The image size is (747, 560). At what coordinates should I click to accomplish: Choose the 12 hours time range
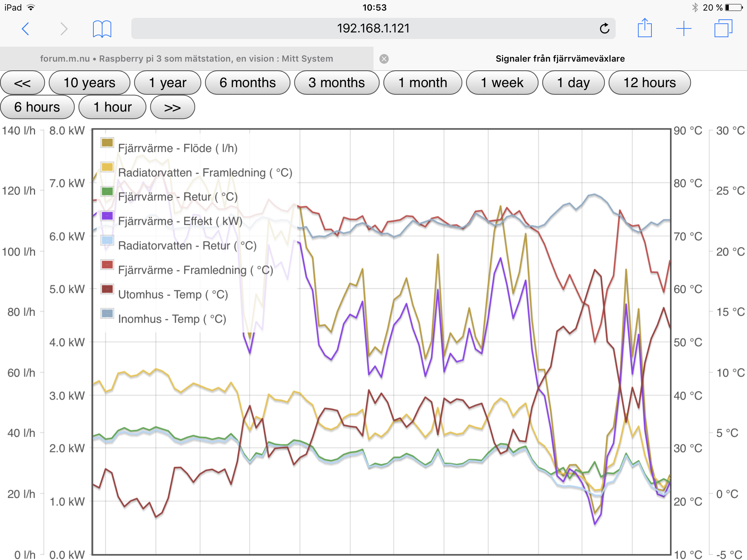(649, 83)
